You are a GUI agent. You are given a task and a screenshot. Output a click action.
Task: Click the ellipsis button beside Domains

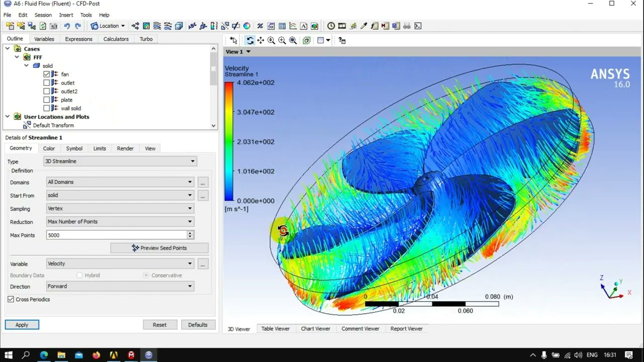(x=202, y=182)
